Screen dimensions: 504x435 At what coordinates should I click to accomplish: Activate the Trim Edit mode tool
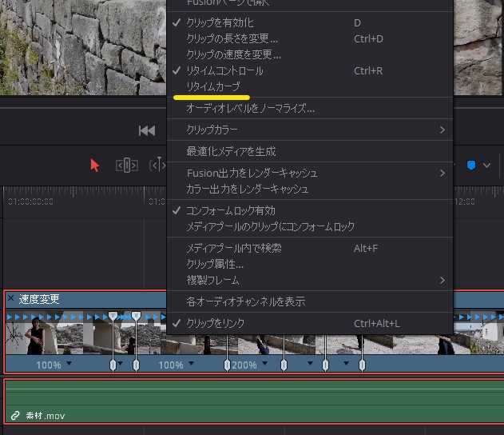[x=127, y=166]
